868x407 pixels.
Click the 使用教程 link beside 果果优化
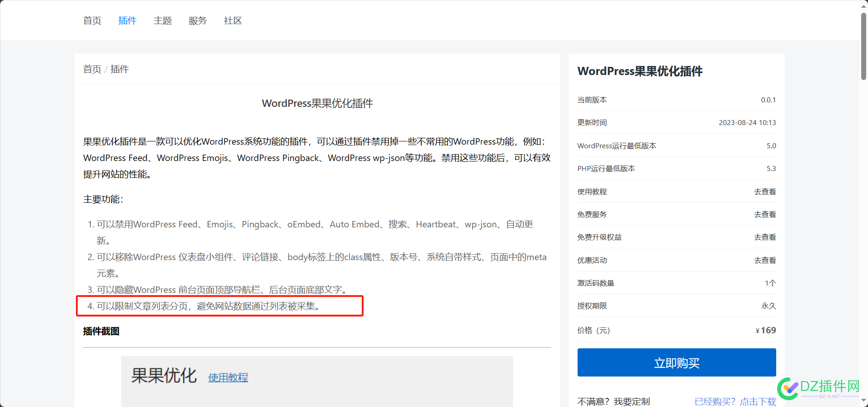pos(228,377)
